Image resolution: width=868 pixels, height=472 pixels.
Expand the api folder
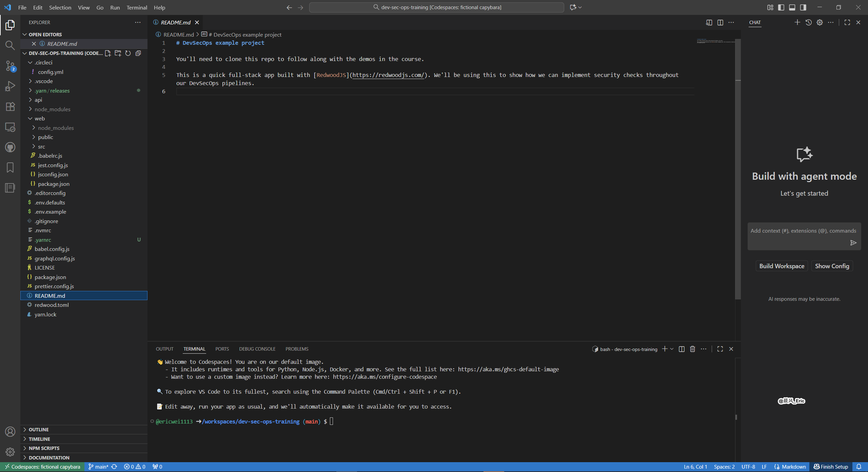(38, 100)
